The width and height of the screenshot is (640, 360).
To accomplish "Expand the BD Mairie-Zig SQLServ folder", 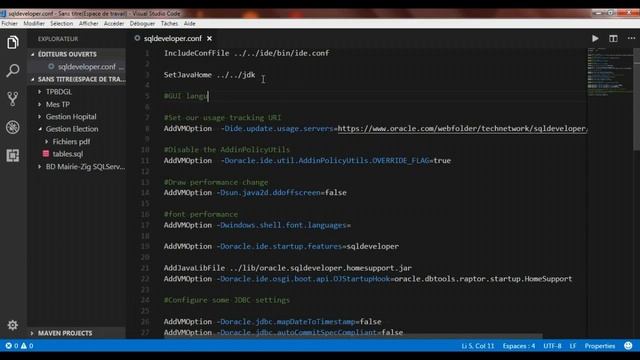I will click(40, 167).
